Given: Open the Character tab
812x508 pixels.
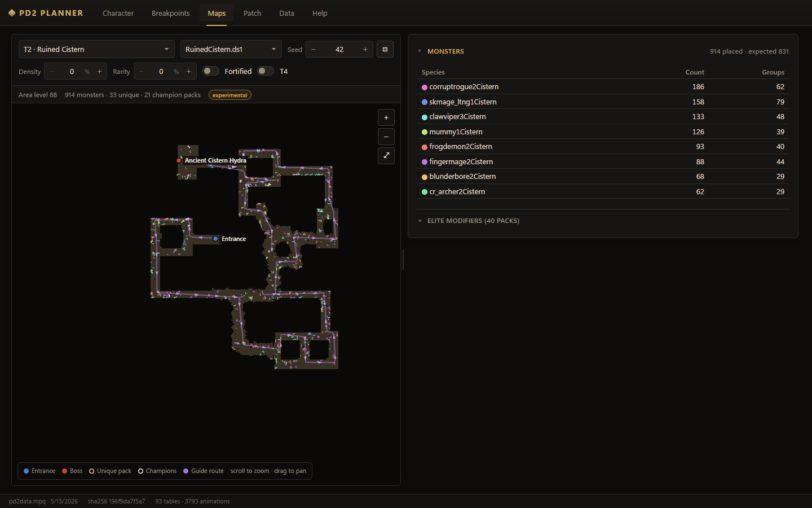Looking at the screenshot, I should coord(118,13).
